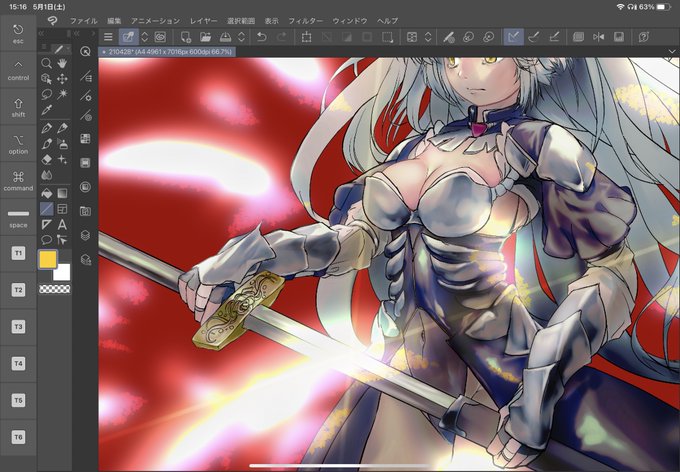
Task: Select the Eraser tool
Action: (46, 159)
